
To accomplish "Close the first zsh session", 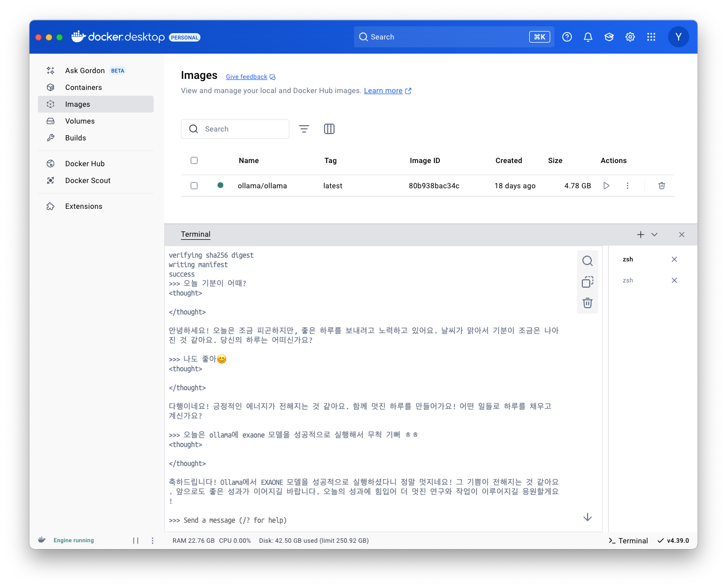I will point(674,259).
